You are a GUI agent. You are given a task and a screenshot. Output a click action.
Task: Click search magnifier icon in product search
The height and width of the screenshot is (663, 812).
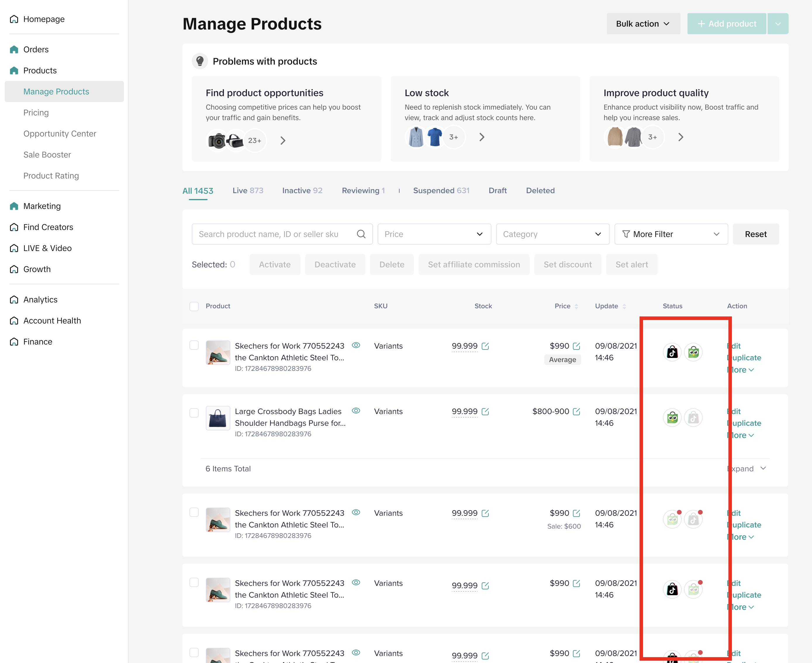click(x=361, y=234)
